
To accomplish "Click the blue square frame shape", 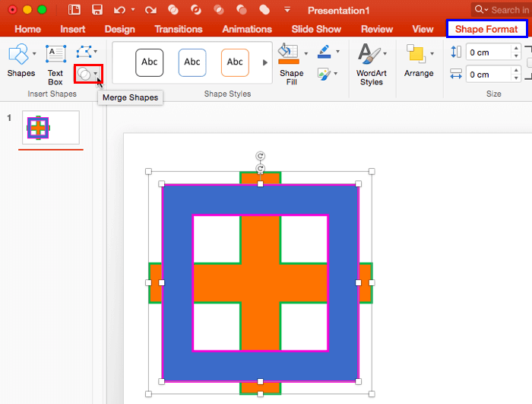I will 260,200.
